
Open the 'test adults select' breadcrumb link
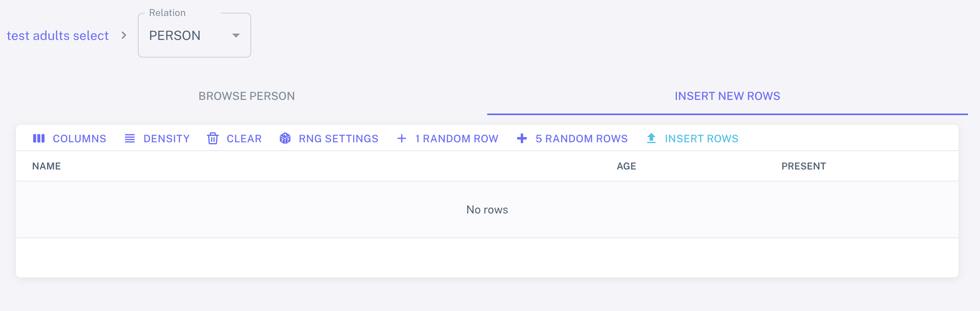pos(58,36)
